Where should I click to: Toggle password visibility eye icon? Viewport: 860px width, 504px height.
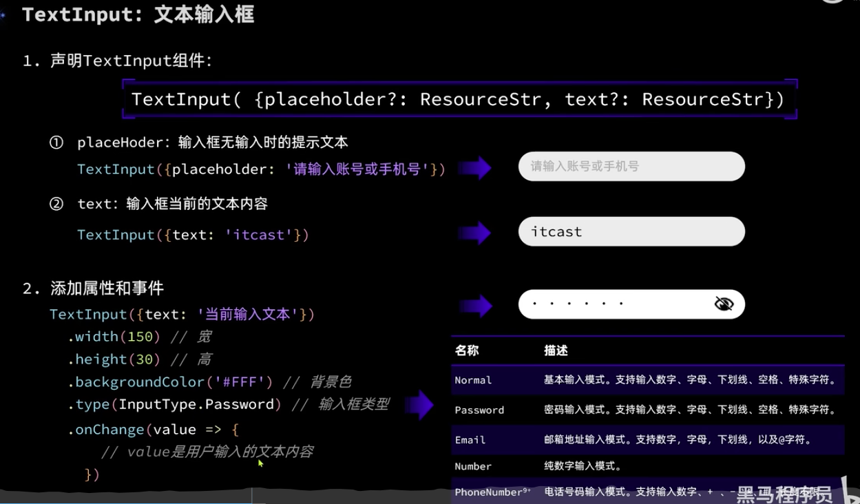pyautogui.click(x=724, y=304)
